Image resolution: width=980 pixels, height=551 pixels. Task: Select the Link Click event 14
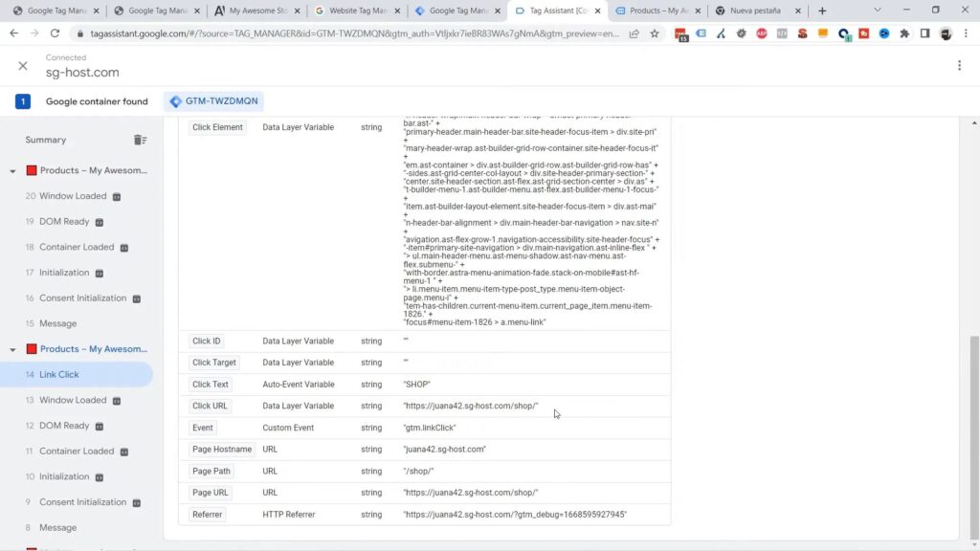[x=77, y=374]
